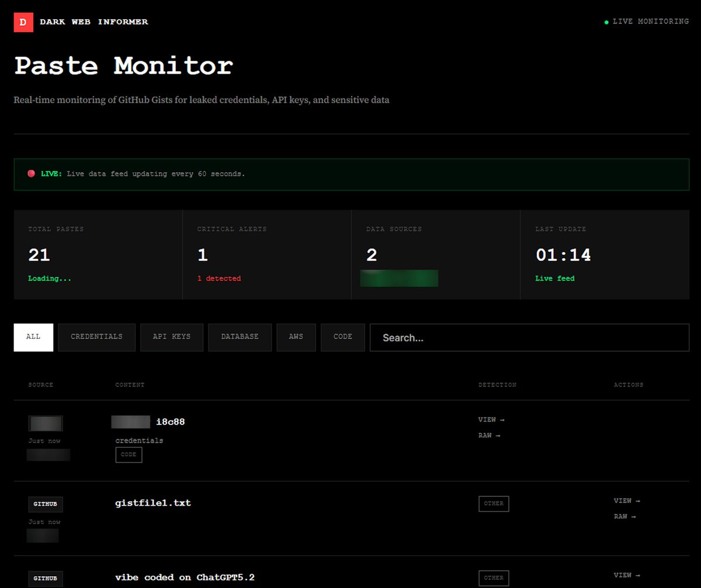Click the CODE tag under credentials
Image resolution: width=701 pixels, height=588 pixels.
tap(129, 455)
